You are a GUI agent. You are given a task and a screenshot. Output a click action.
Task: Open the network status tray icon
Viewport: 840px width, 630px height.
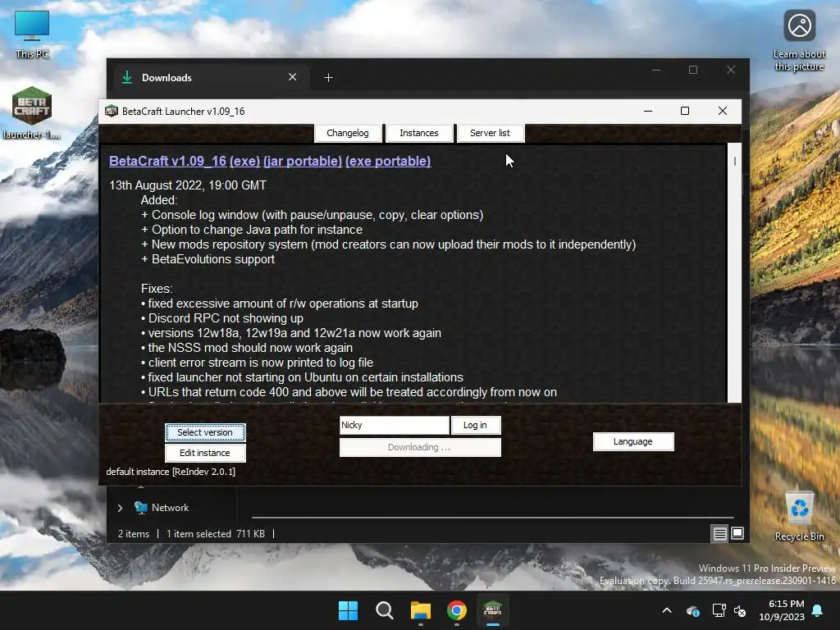[x=719, y=610]
